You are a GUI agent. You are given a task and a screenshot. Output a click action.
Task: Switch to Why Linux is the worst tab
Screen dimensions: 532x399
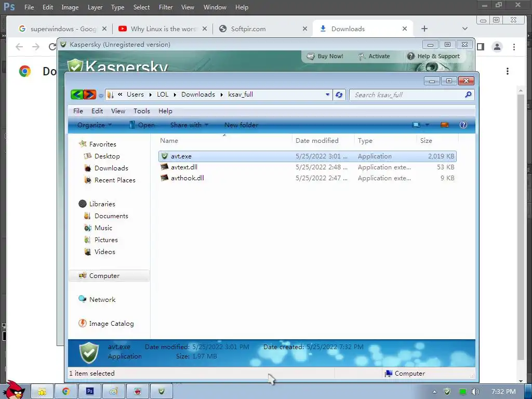point(163,29)
